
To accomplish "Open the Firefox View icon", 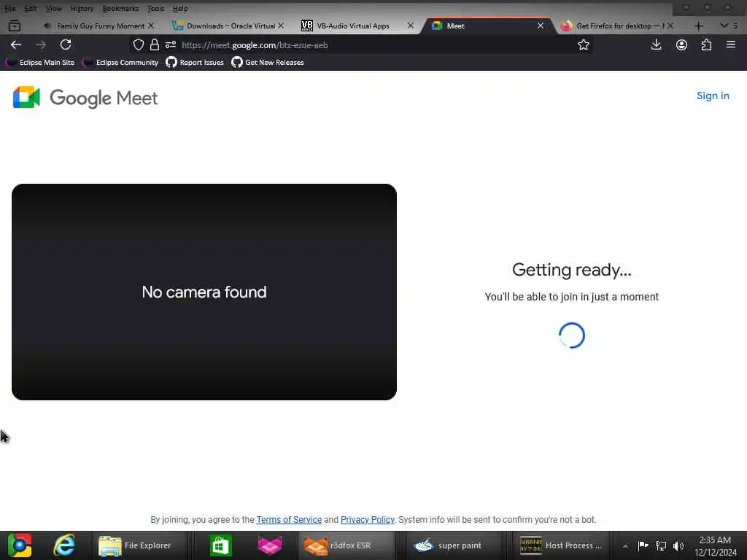I will [15, 26].
